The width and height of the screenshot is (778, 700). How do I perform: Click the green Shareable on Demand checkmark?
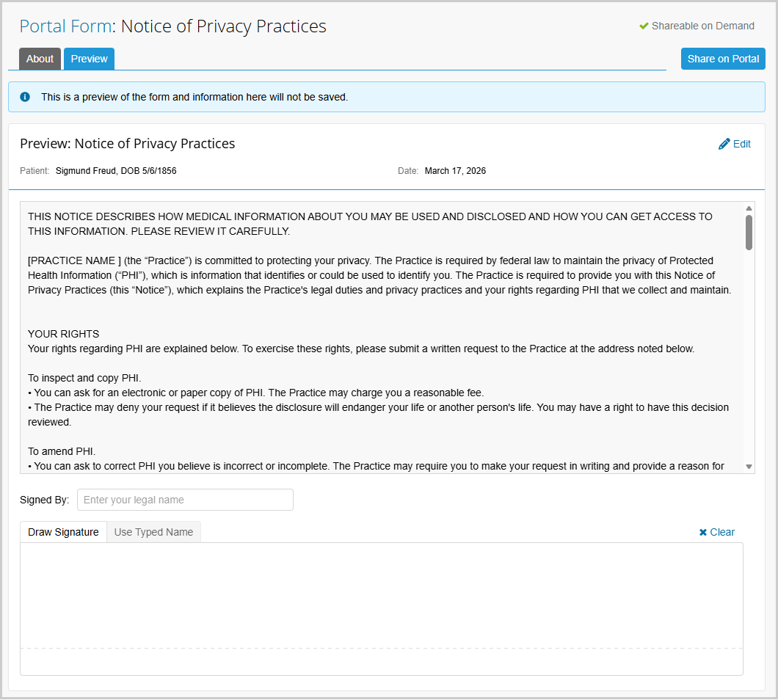coord(644,26)
